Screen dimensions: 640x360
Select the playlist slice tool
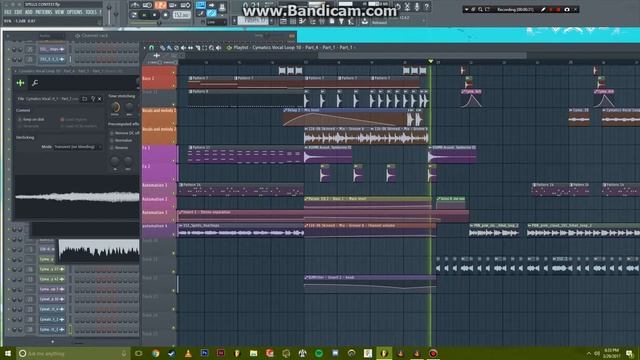[198, 48]
